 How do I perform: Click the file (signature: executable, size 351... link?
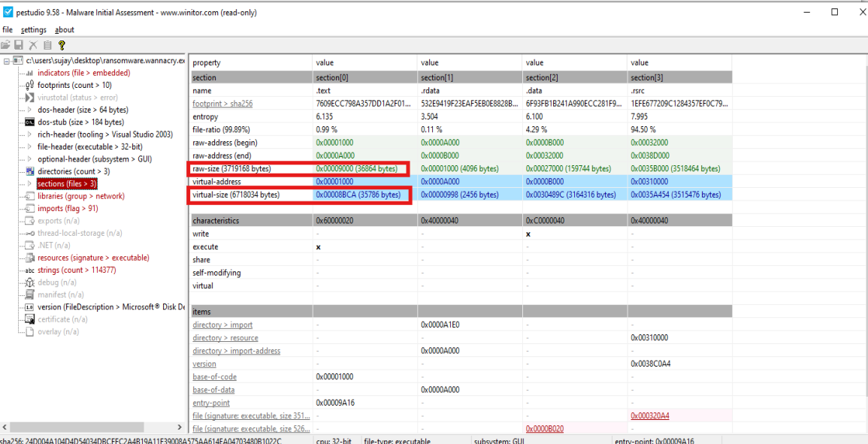(x=251, y=415)
